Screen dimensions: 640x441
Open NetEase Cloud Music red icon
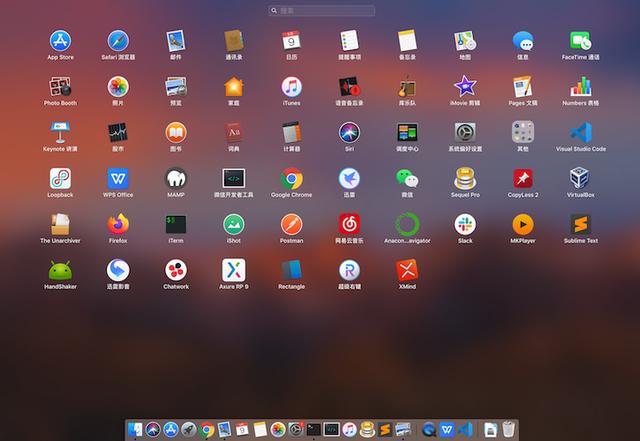349,224
